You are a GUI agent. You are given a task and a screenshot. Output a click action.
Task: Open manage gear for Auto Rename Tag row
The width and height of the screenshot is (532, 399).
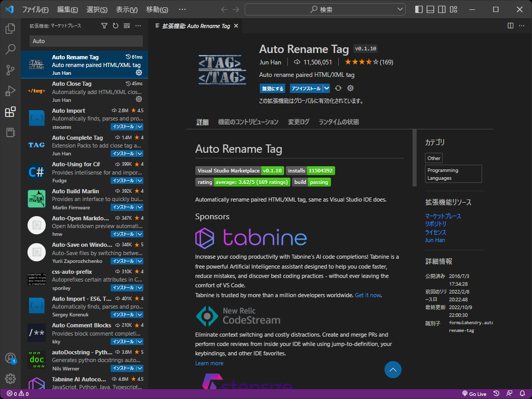(x=139, y=73)
